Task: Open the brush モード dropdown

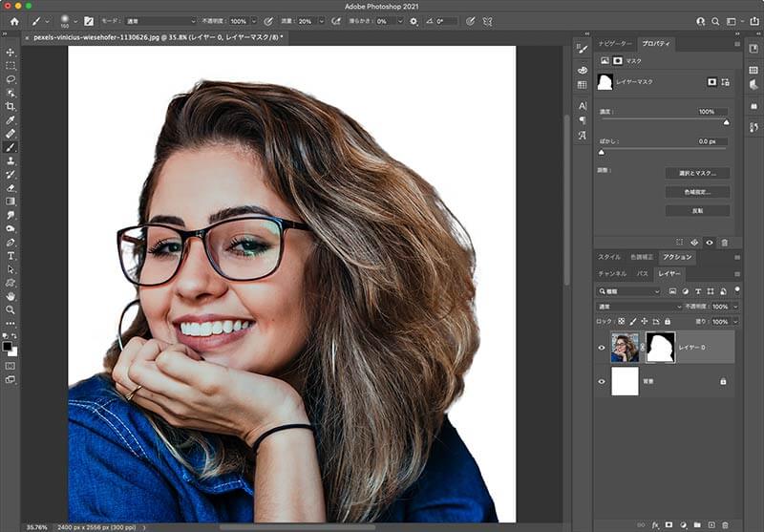Action: tap(161, 20)
